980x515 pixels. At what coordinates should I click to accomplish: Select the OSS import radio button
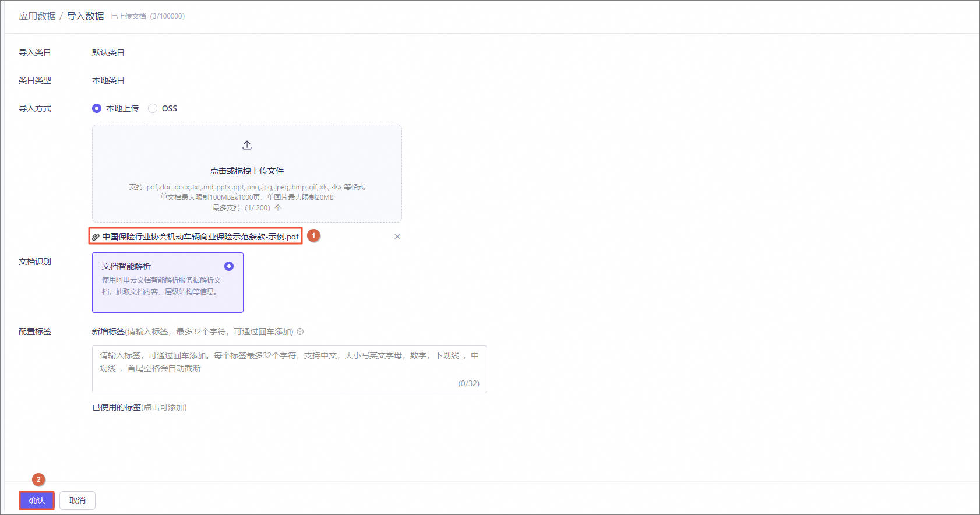coord(153,108)
